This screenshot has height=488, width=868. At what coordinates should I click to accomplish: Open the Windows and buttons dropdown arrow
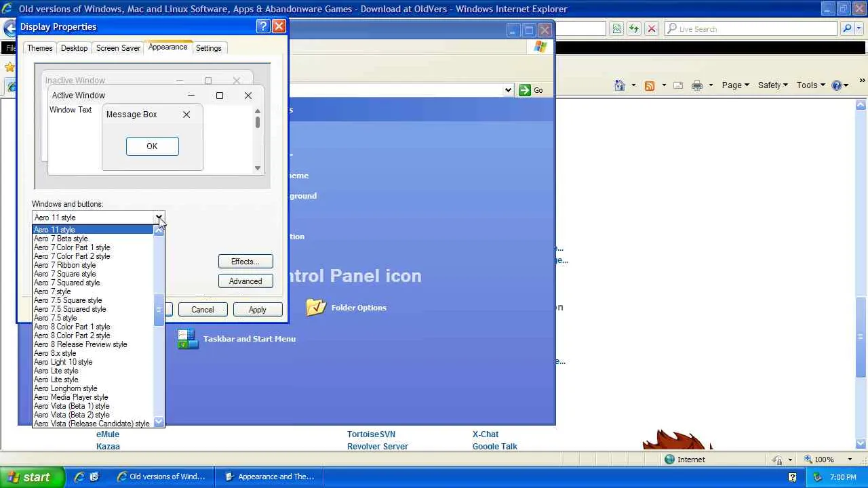click(x=159, y=218)
